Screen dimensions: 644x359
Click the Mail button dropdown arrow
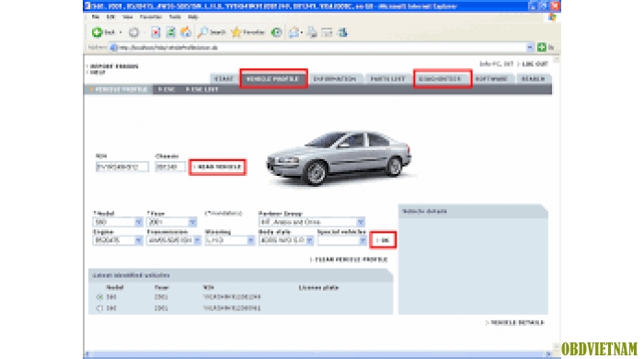pyautogui.click(x=302, y=32)
